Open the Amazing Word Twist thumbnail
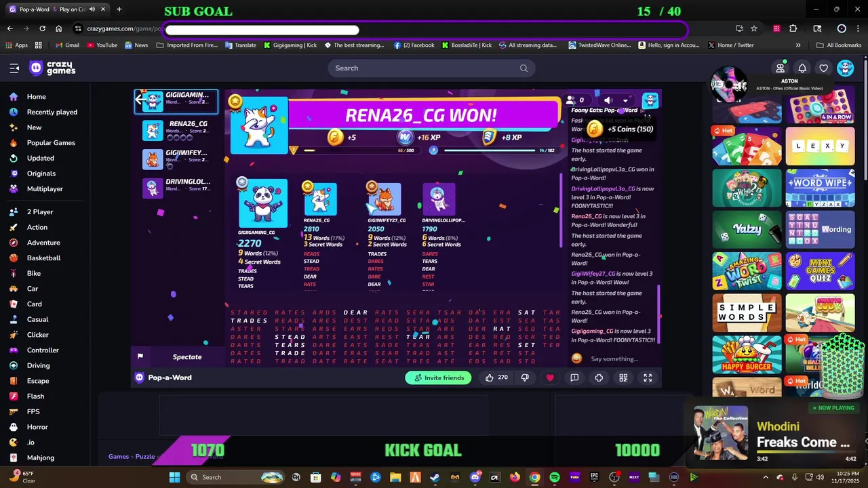Image resolution: width=868 pixels, height=488 pixels. pyautogui.click(x=747, y=271)
